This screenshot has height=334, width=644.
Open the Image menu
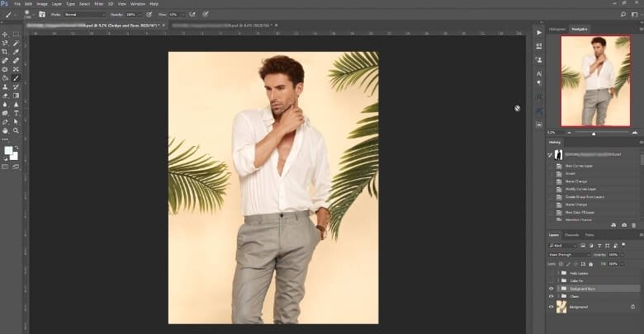[42, 3]
